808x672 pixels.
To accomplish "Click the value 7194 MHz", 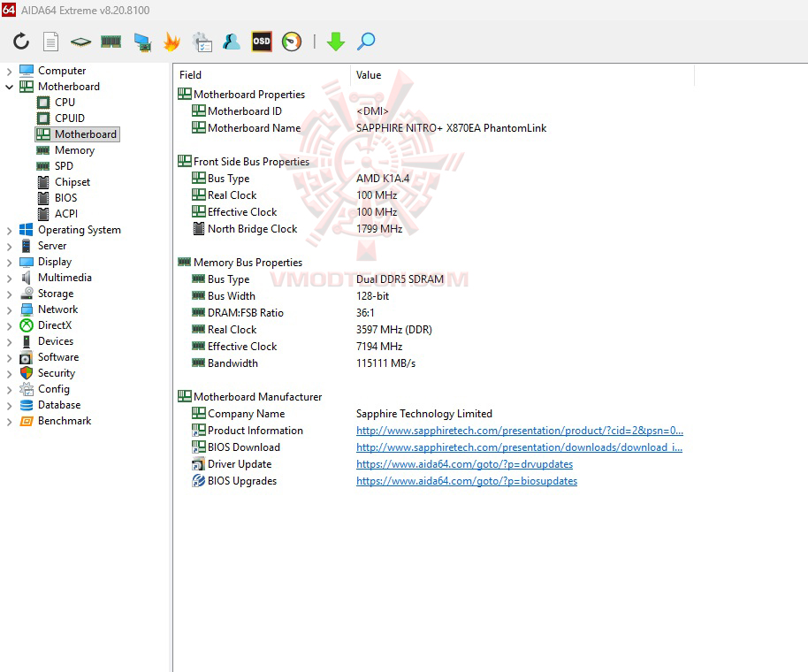I will [x=379, y=347].
